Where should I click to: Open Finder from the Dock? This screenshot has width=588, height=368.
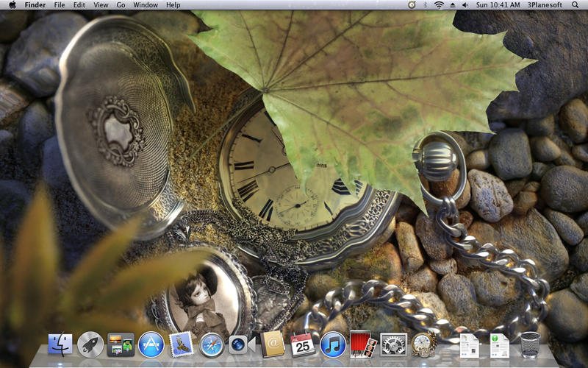tap(60, 344)
